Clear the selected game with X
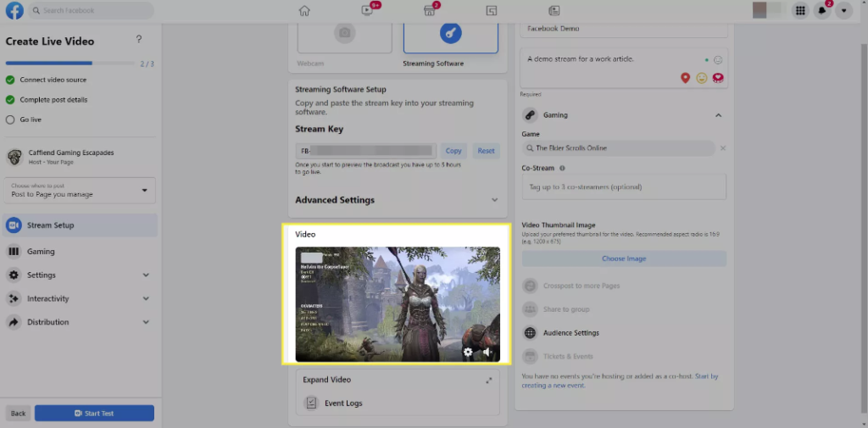This screenshot has width=868, height=428. pos(723,148)
